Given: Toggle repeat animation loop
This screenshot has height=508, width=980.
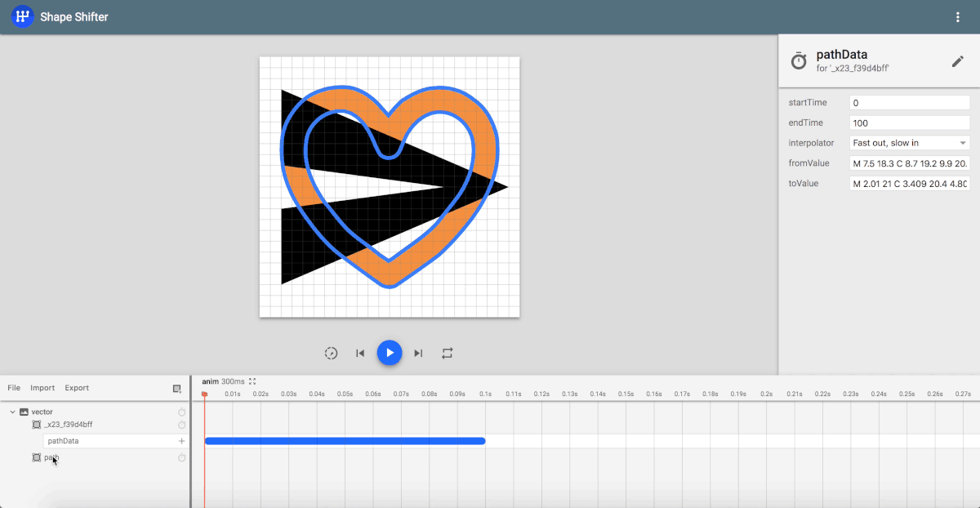Looking at the screenshot, I should [x=448, y=353].
